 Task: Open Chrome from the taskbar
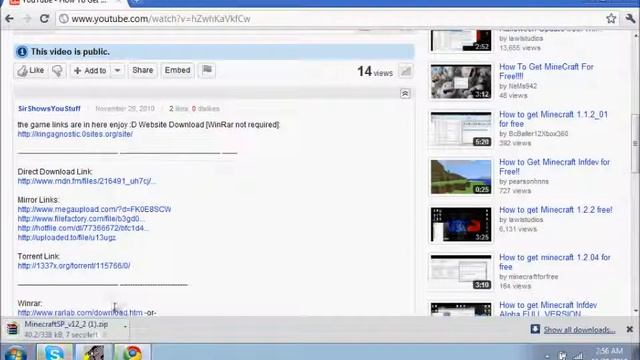[132, 352]
